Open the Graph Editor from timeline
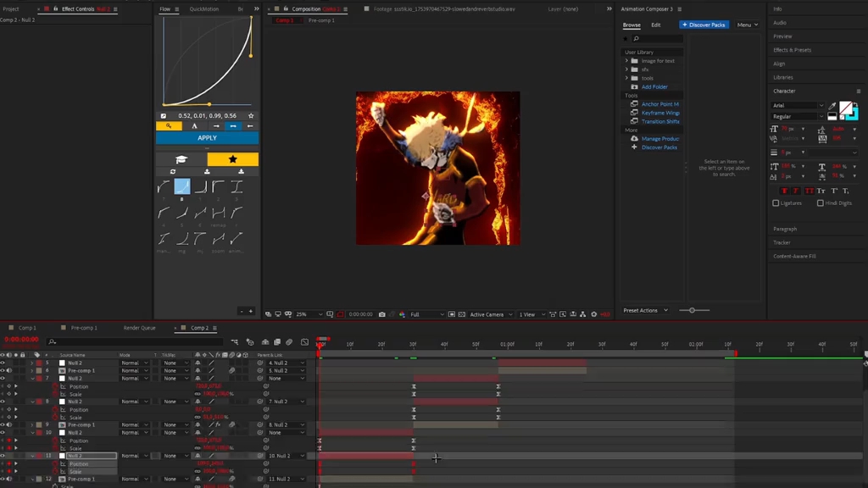Image resolution: width=868 pixels, height=488 pixels. pos(304,342)
